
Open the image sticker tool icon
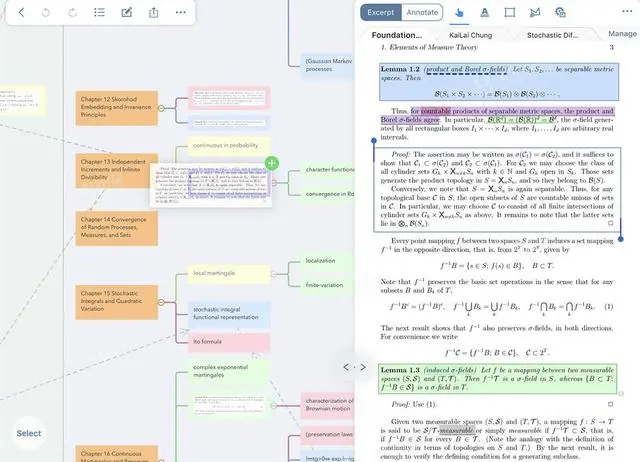[x=560, y=13]
